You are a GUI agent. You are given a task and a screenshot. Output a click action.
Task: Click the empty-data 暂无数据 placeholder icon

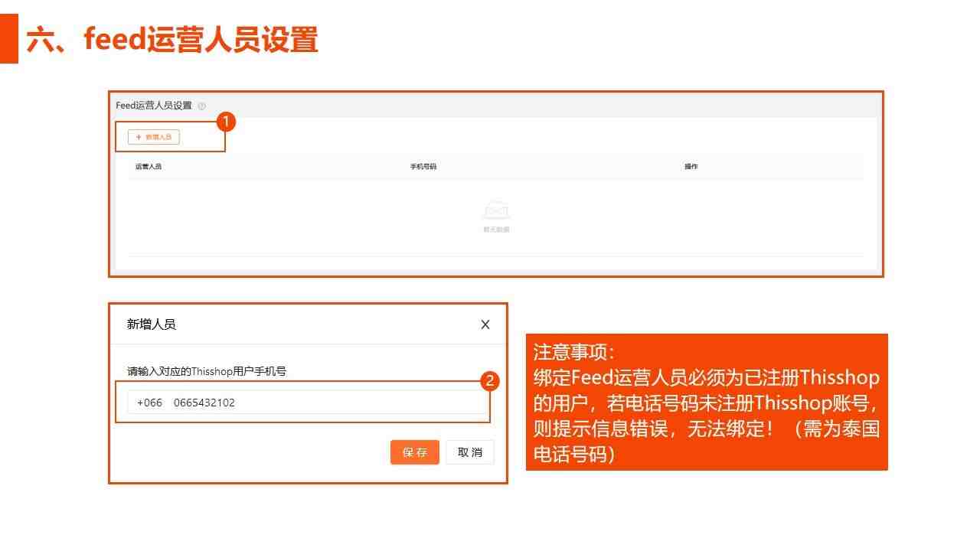[x=496, y=211]
